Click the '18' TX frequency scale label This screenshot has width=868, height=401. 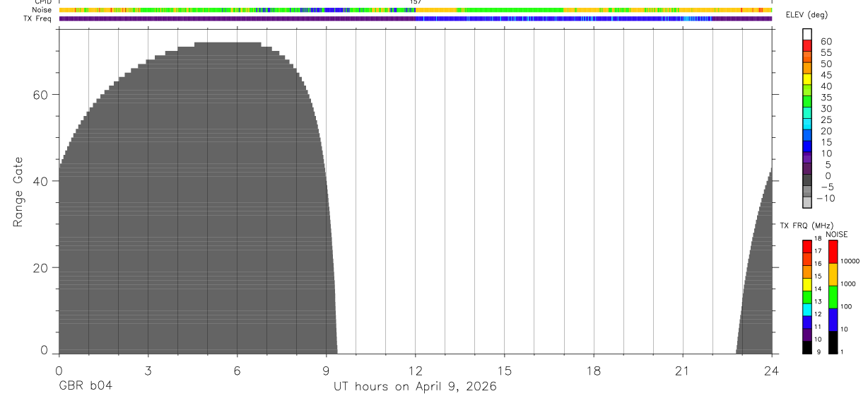(x=817, y=238)
